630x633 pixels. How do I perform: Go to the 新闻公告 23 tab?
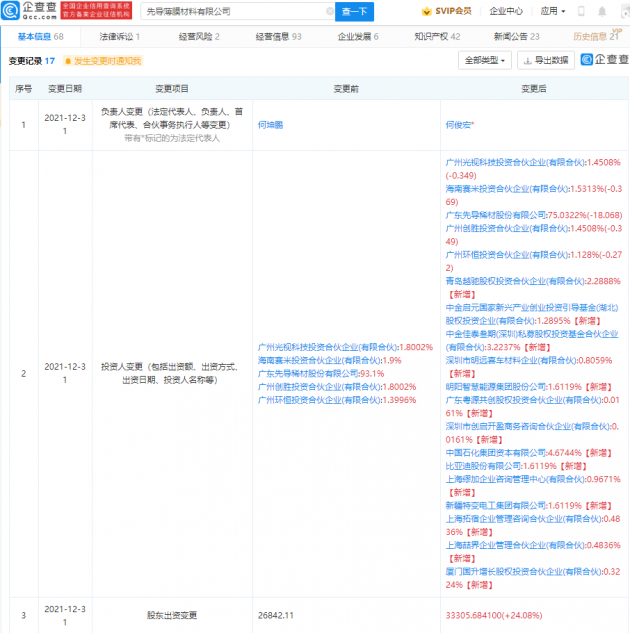[x=517, y=37]
